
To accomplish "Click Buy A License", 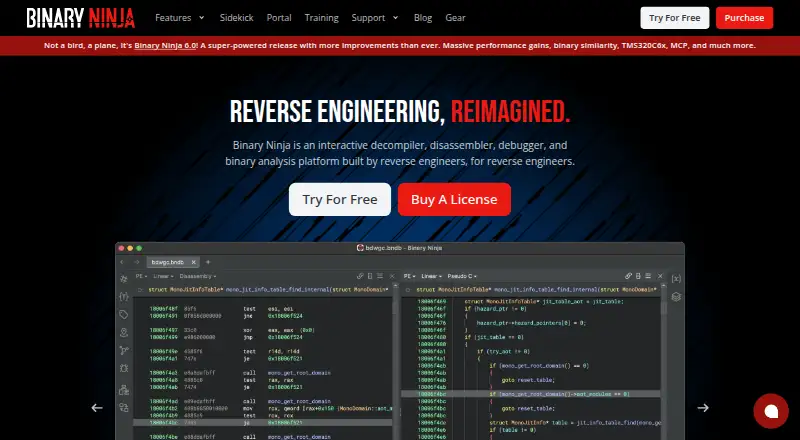I will click(x=454, y=200).
